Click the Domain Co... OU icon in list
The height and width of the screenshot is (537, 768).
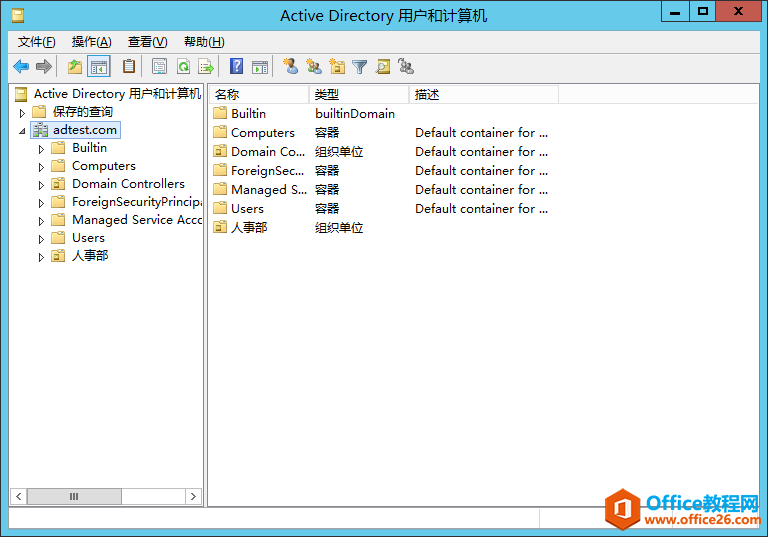[220, 151]
